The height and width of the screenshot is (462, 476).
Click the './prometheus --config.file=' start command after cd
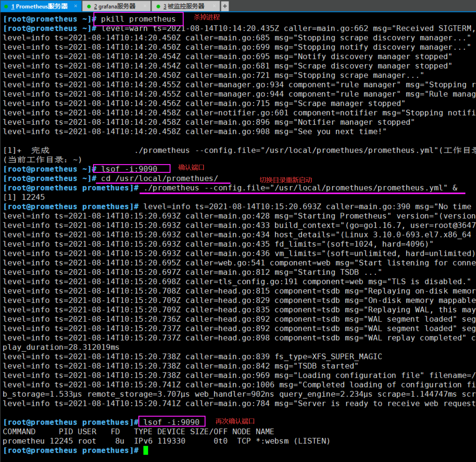tap(300, 188)
